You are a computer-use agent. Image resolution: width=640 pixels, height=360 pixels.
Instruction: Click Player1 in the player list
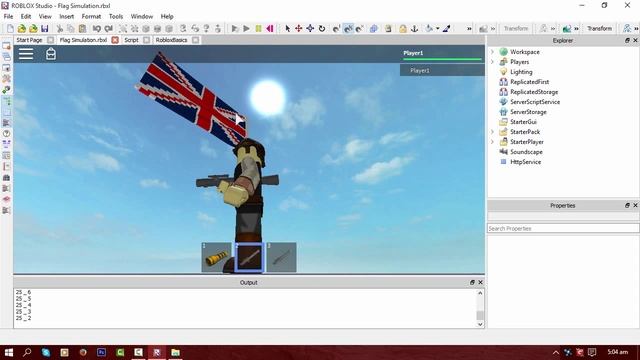tap(442, 71)
